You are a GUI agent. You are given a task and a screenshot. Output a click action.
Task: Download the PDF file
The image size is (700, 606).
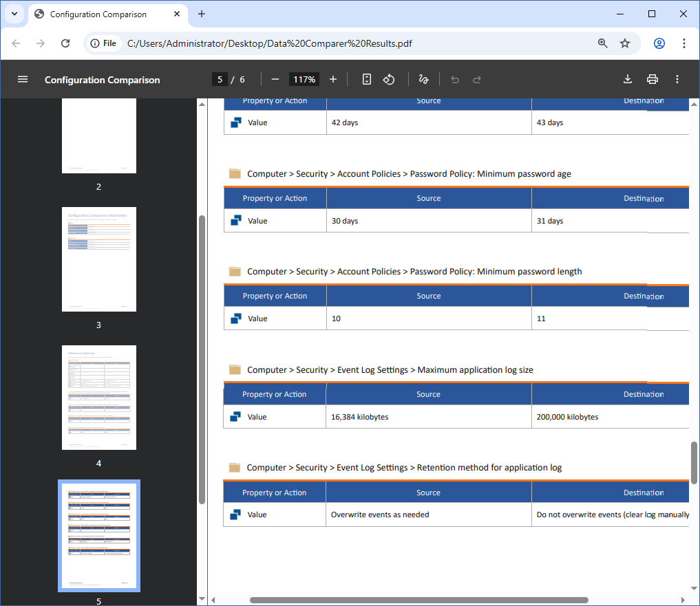coord(628,79)
